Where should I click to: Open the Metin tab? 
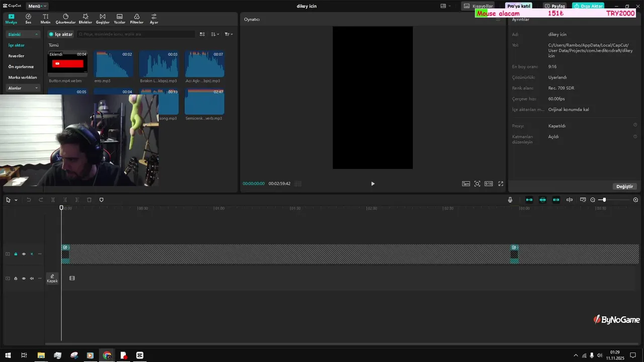[x=45, y=19]
